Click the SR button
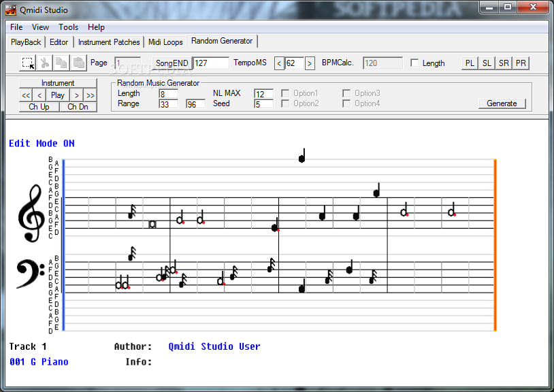The width and height of the screenshot is (554, 392). coord(504,63)
